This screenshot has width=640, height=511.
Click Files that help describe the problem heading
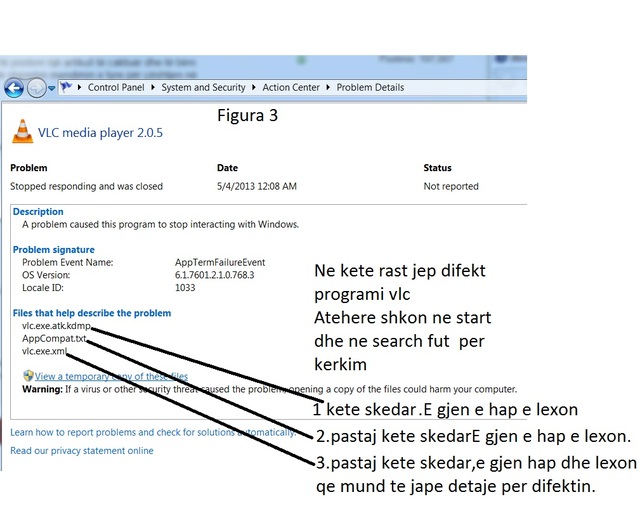92,313
